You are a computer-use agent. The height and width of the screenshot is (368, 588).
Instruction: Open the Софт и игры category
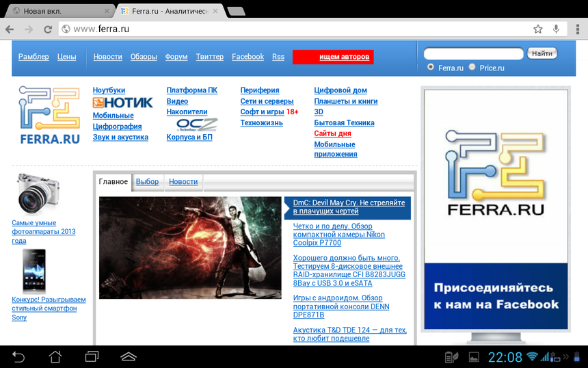[x=262, y=111]
